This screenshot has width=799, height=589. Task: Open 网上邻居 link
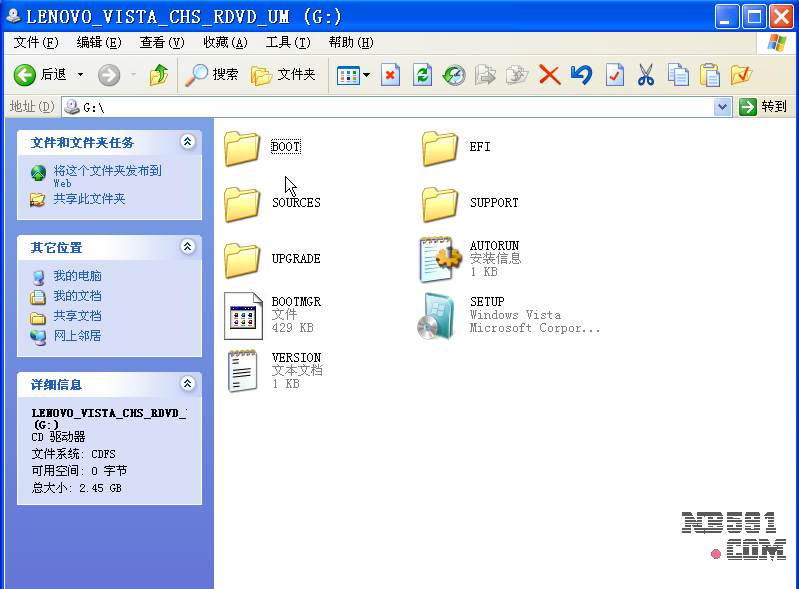coord(77,336)
